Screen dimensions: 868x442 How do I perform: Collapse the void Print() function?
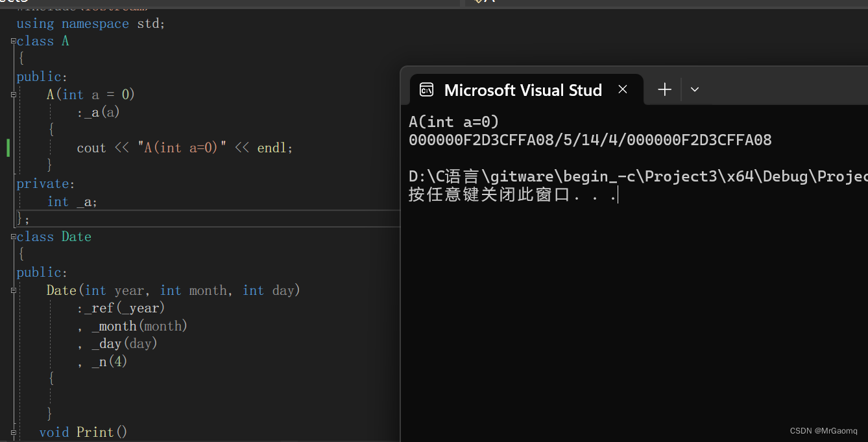13,432
